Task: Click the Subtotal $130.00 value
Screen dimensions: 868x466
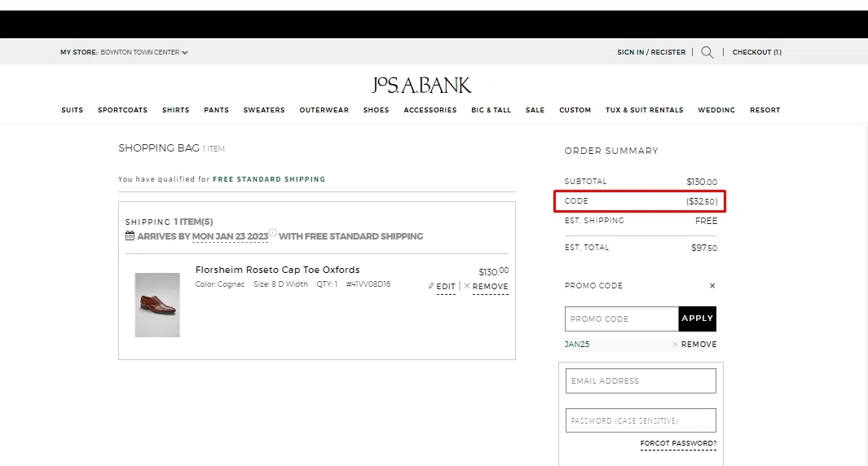Action: point(702,182)
